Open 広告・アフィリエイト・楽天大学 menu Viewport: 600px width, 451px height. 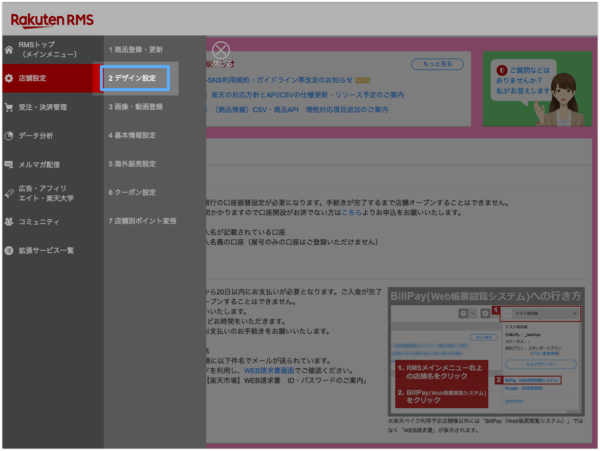(53, 193)
